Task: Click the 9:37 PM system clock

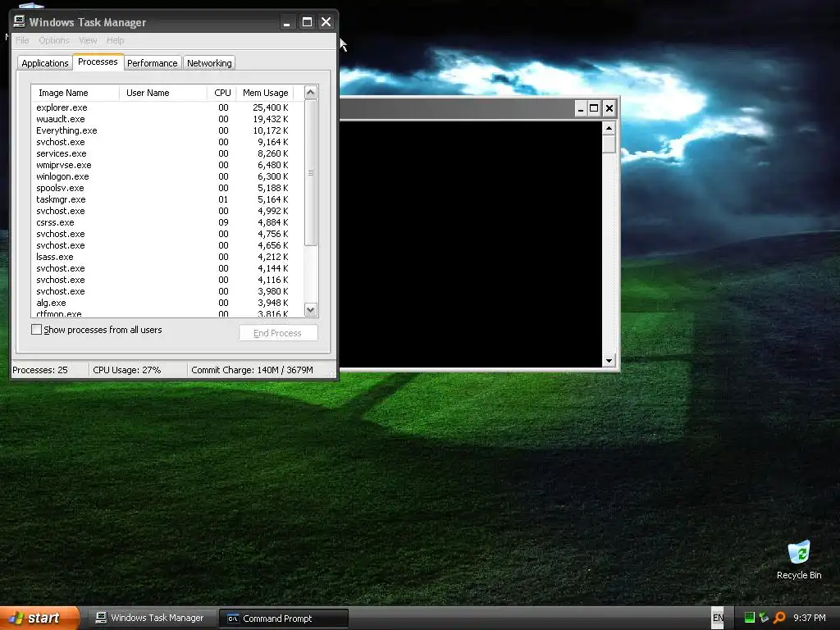Action: tap(810, 619)
